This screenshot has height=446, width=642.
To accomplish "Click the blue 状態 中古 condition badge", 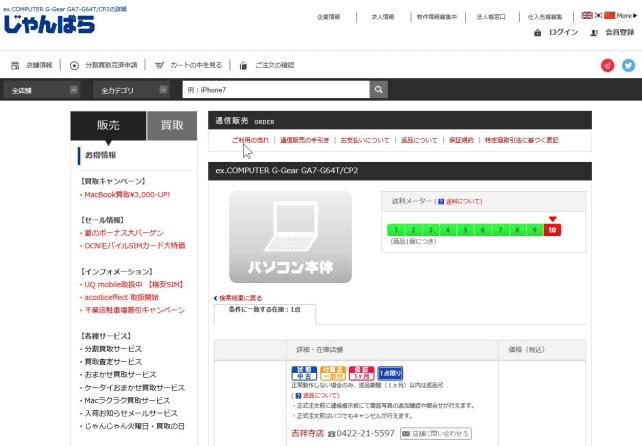I will [304, 373].
